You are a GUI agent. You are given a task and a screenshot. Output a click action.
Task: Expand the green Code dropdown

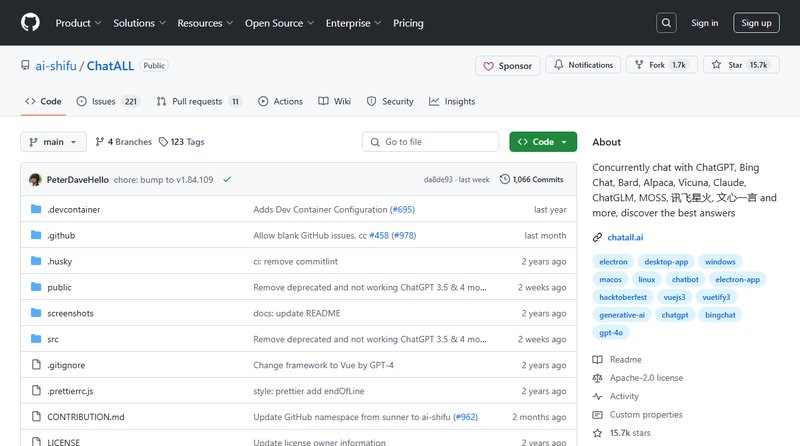tap(543, 142)
